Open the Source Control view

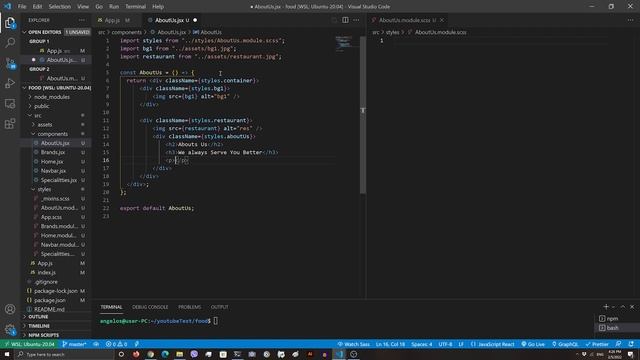10,63
